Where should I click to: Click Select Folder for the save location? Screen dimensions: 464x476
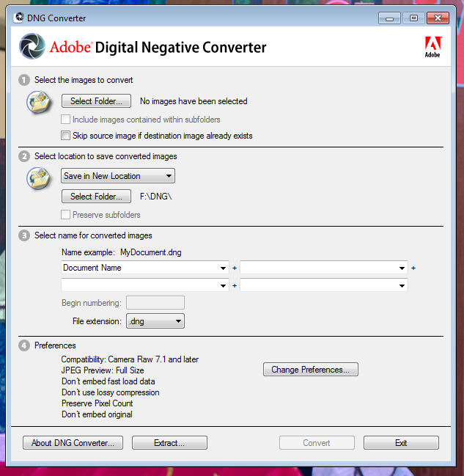point(96,197)
